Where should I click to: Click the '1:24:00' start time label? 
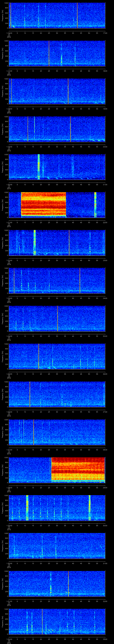tap(9, 336)
